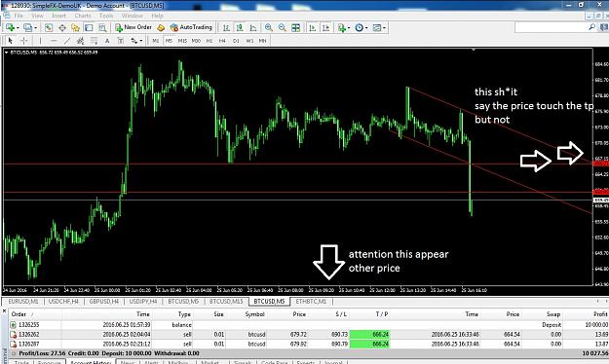Open the Tools menu
This screenshot has height=364, width=609.
(x=106, y=16)
